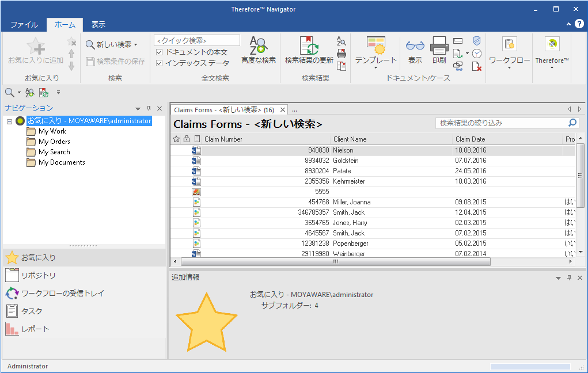Open the テンプレート dropdown

[x=375, y=68]
